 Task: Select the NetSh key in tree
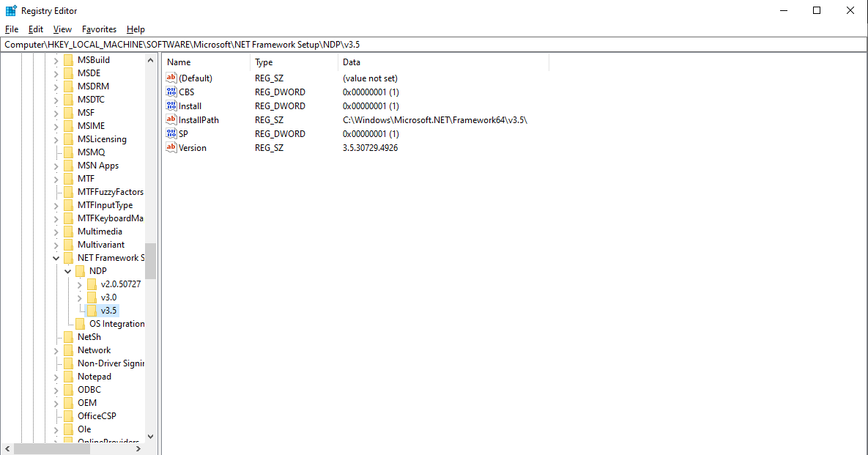pos(89,336)
